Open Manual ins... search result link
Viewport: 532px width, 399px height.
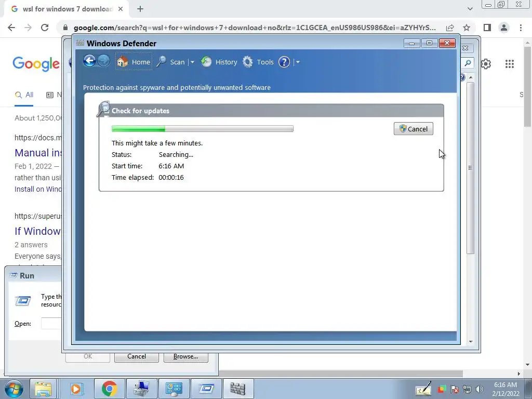pyautogui.click(x=38, y=153)
